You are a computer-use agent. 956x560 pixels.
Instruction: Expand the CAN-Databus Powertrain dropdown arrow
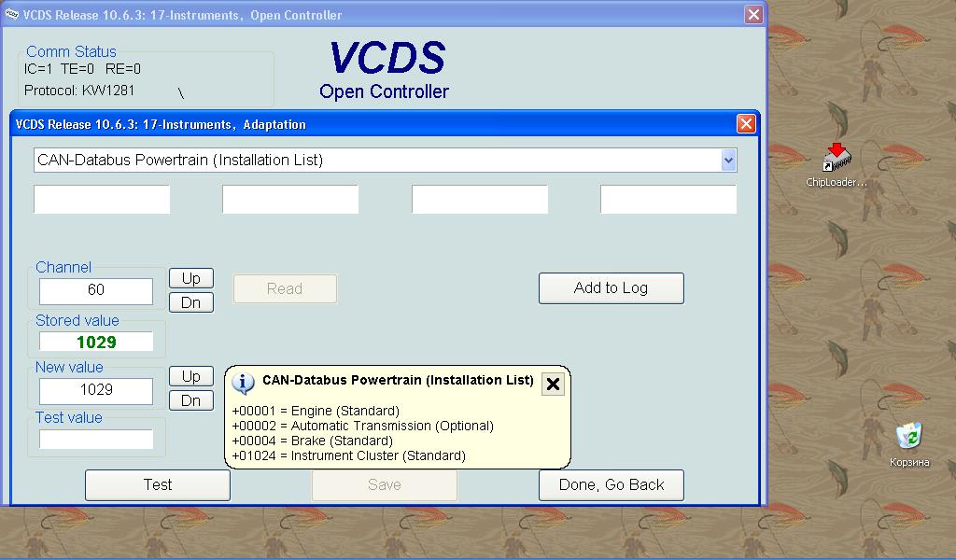click(x=728, y=161)
